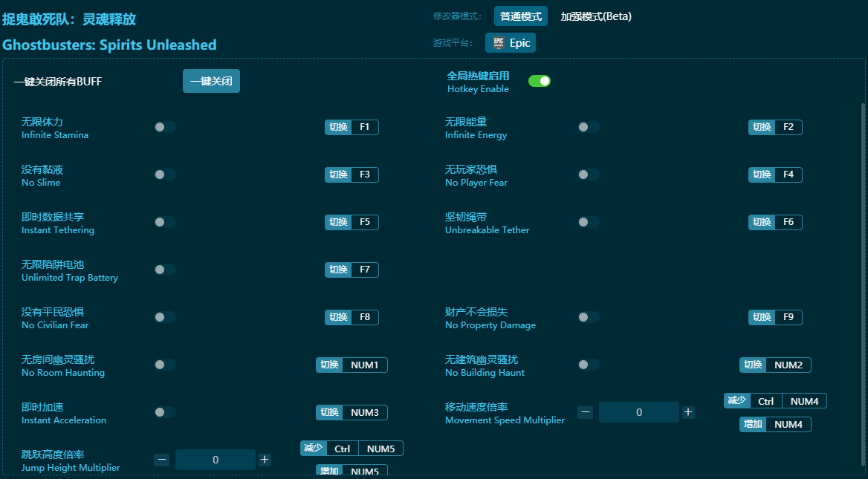This screenshot has height=479, width=868.
Task: Click the F1 hotkey button for Infinite Stamina
Action: (364, 127)
